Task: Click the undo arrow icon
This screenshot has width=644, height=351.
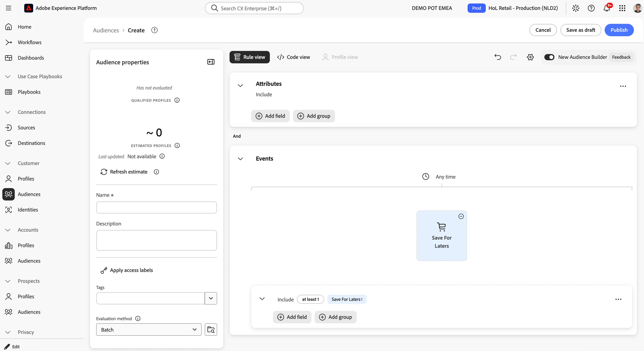Action: (497, 57)
